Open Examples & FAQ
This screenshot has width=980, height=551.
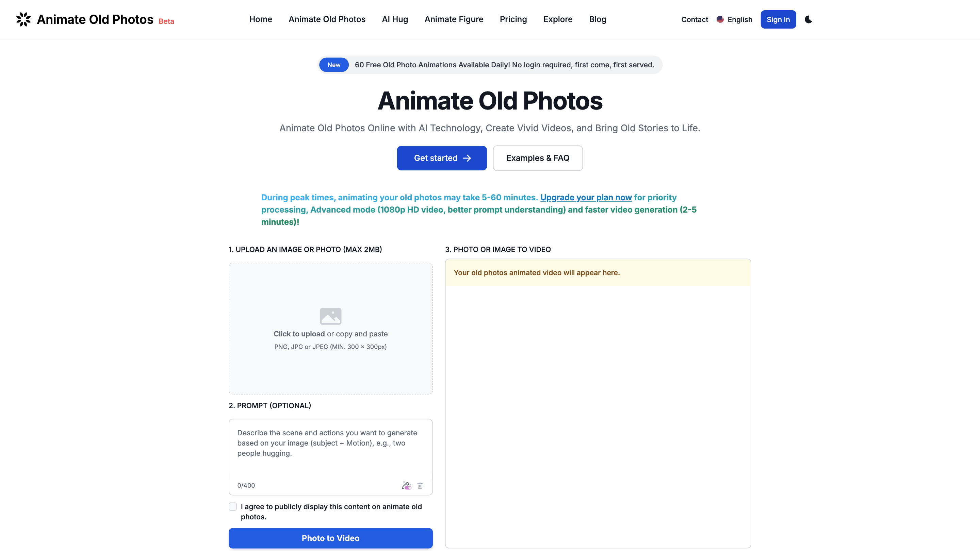pos(537,158)
